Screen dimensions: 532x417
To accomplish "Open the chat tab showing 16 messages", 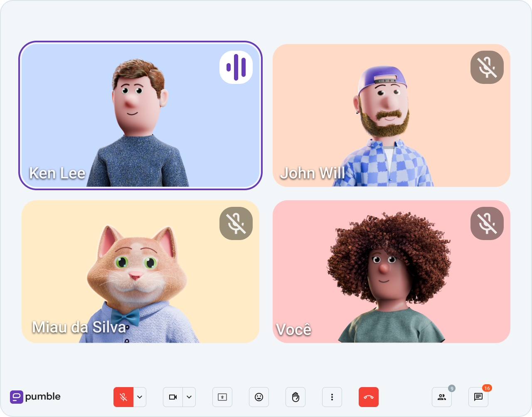I will (x=478, y=397).
